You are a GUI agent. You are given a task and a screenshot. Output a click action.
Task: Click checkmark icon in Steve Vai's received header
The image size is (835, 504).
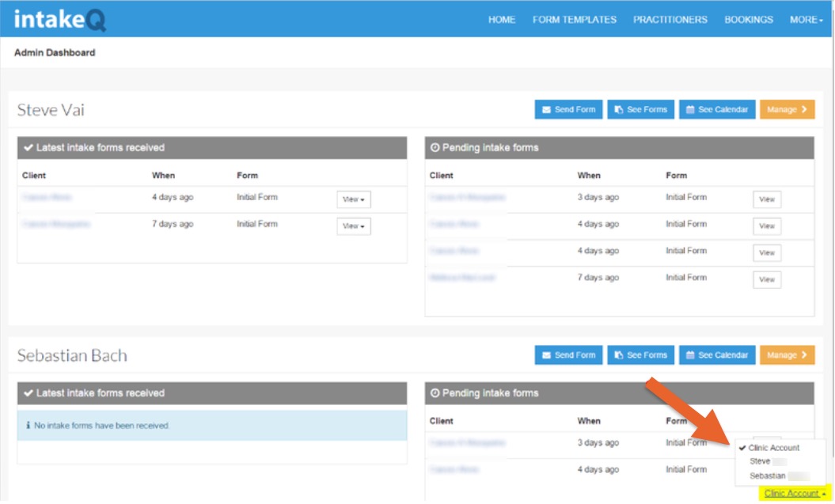(28, 147)
